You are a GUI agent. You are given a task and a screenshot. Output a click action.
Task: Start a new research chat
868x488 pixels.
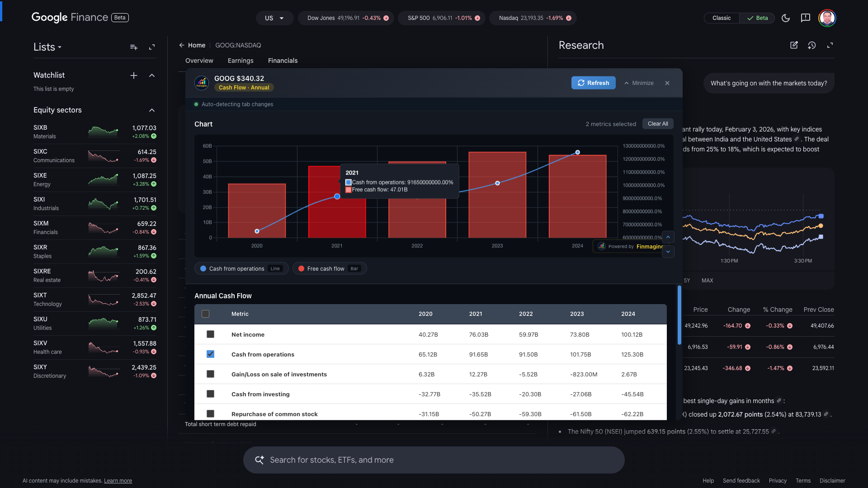click(x=794, y=45)
